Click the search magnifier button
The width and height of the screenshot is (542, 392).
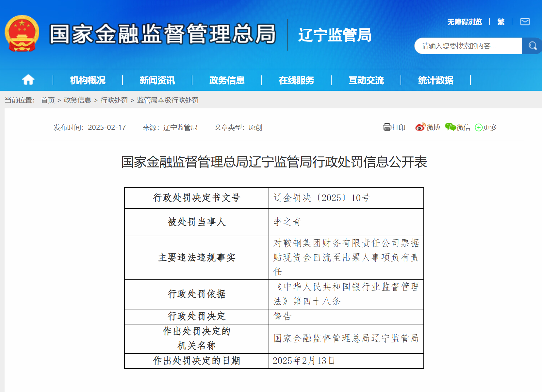tap(532, 46)
